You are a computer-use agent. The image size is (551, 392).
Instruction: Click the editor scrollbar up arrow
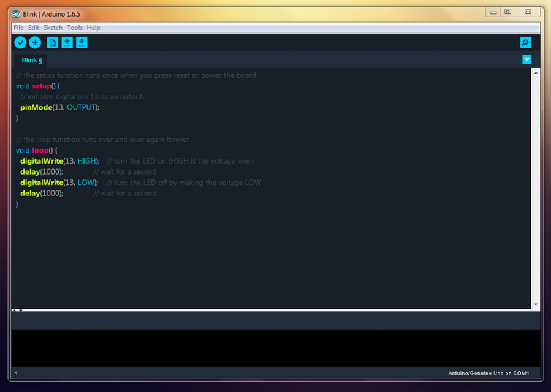click(x=536, y=72)
